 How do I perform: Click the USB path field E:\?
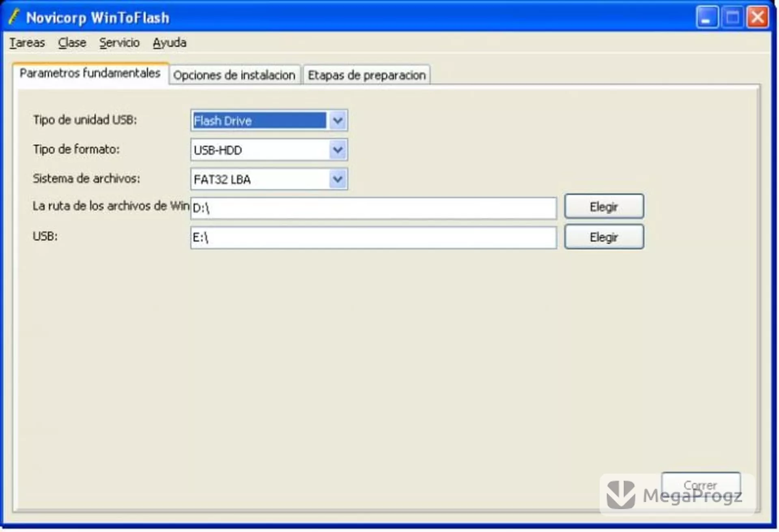pyautogui.click(x=373, y=237)
